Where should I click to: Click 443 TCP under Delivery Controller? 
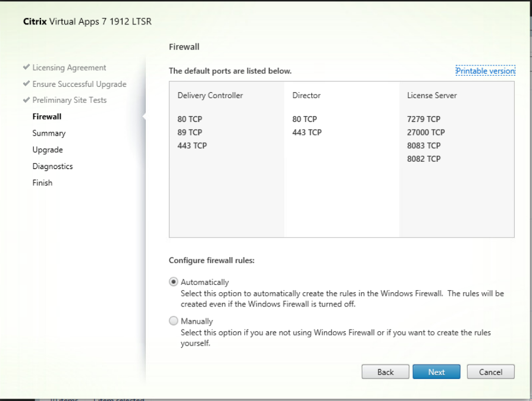[192, 146]
